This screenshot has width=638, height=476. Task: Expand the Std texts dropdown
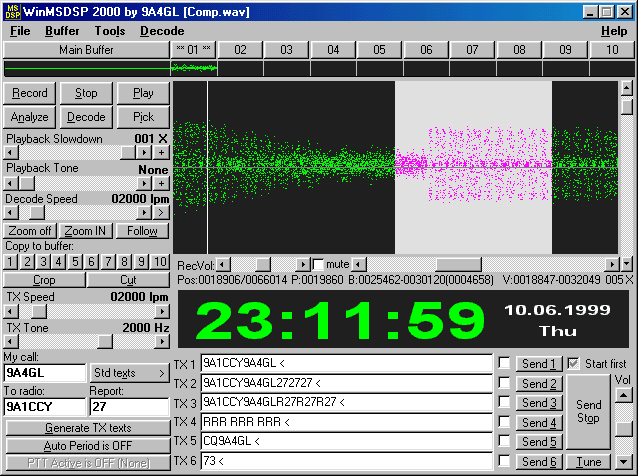pos(129,373)
